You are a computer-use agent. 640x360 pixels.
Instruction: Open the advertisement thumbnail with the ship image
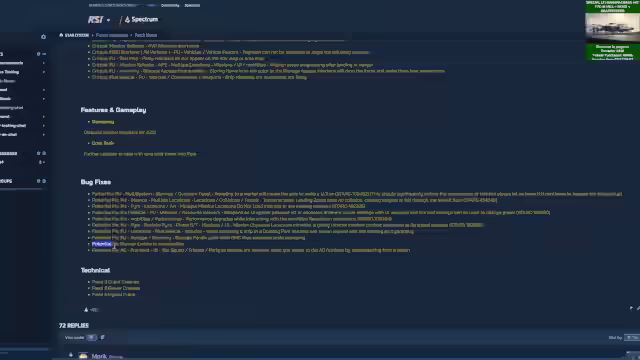(612, 28)
